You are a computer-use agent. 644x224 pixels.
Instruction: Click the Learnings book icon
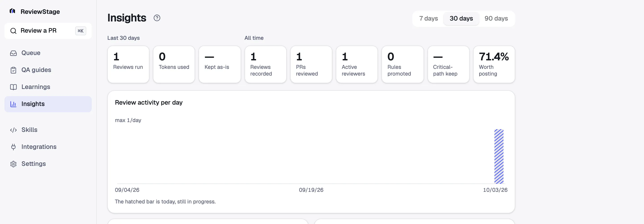tap(13, 87)
